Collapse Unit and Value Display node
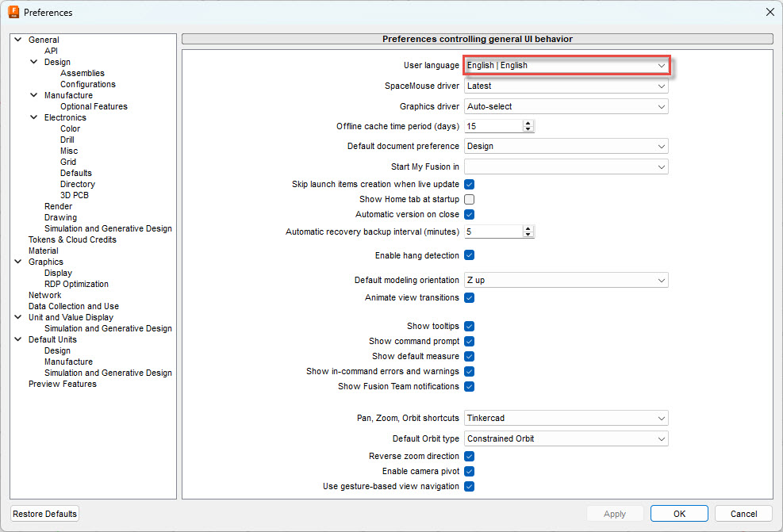783x532 pixels. [18, 317]
